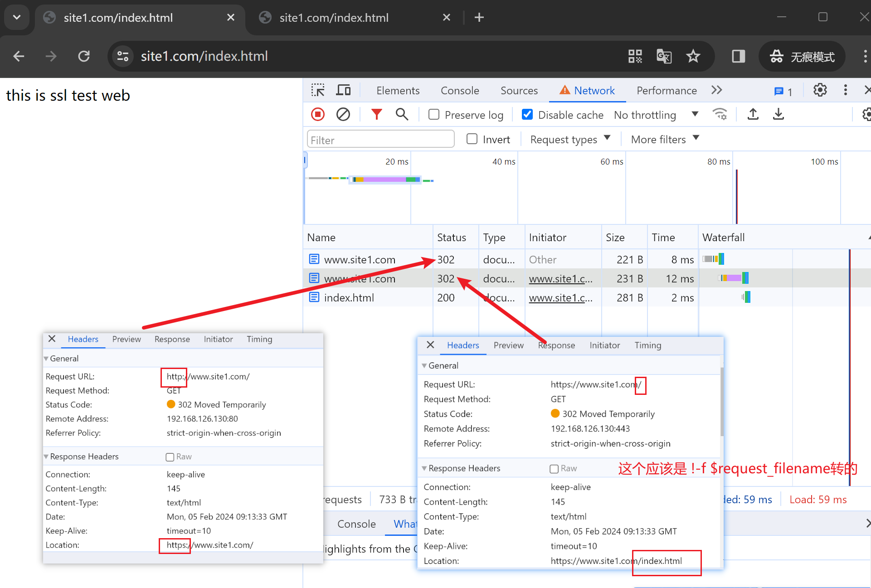Enable Preserve log checkbox
The image size is (871, 588).
[x=434, y=115]
